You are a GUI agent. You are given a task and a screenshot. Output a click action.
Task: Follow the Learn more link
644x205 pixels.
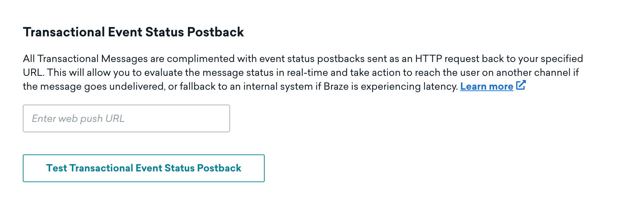point(486,87)
